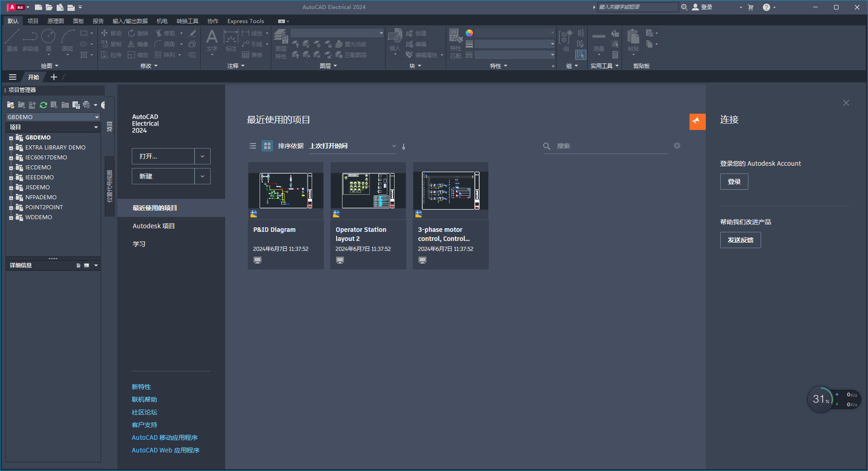Switch to the Express Tools ribbon tab
The image size is (868, 471).
(245, 21)
